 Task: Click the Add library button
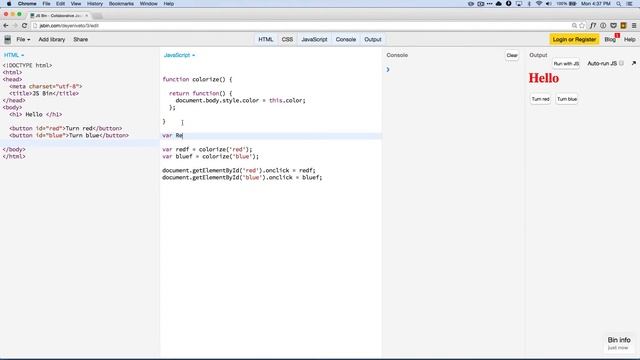(x=52, y=40)
